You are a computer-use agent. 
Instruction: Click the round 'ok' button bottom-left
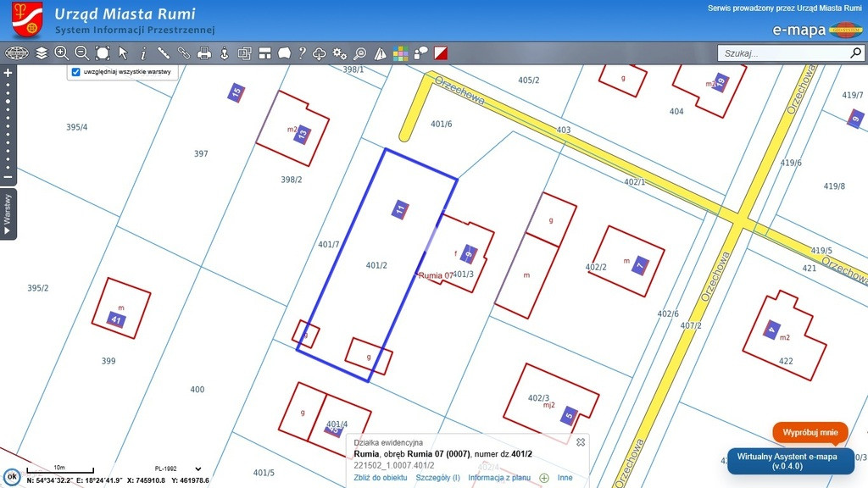coord(12,476)
